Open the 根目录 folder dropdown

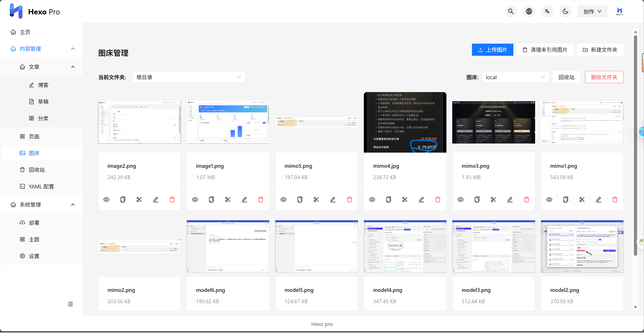point(189,77)
